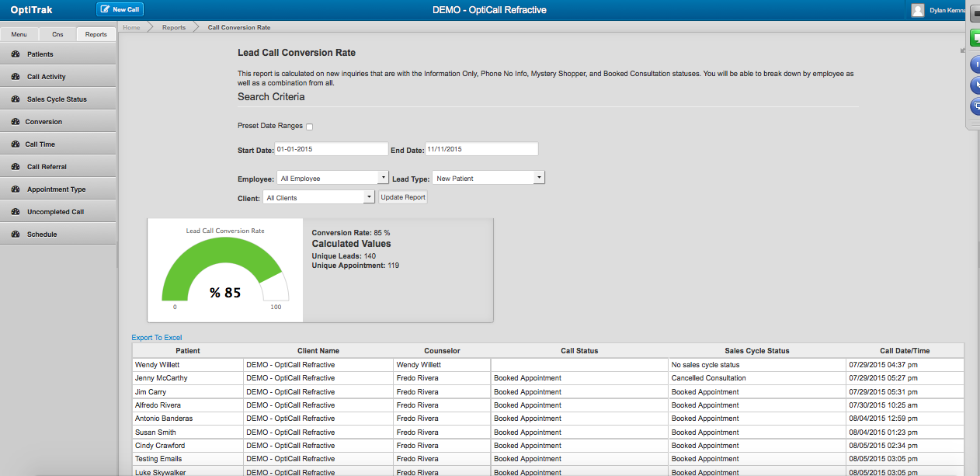This screenshot has height=476, width=980.
Task: Click patient Testing Emails in table
Action: (158, 459)
